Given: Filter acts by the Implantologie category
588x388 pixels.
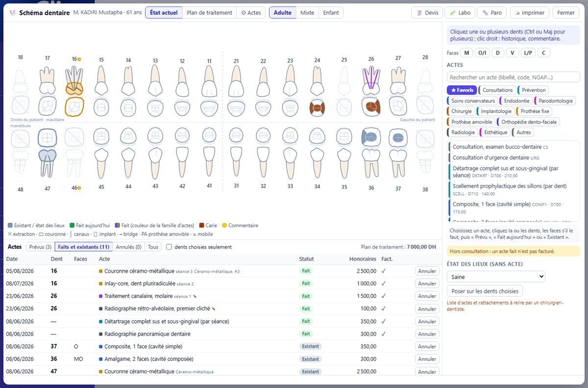Looking at the screenshot, I should click(x=495, y=111).
